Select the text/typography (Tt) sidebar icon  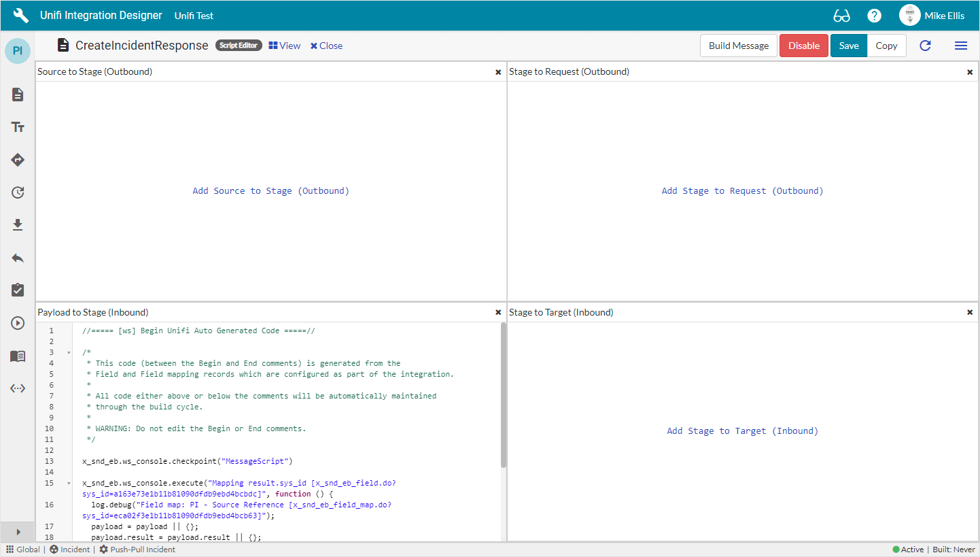[18, 126]
